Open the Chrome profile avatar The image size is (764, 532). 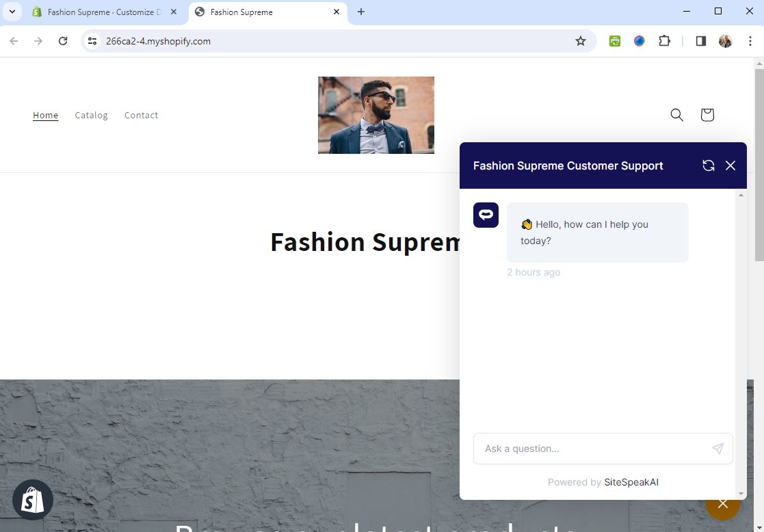726,41
